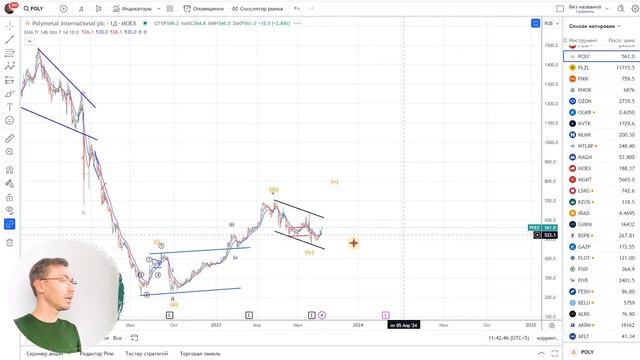
Task: Select NVTK in the watchlist
Action: click(x=602, y=123)
